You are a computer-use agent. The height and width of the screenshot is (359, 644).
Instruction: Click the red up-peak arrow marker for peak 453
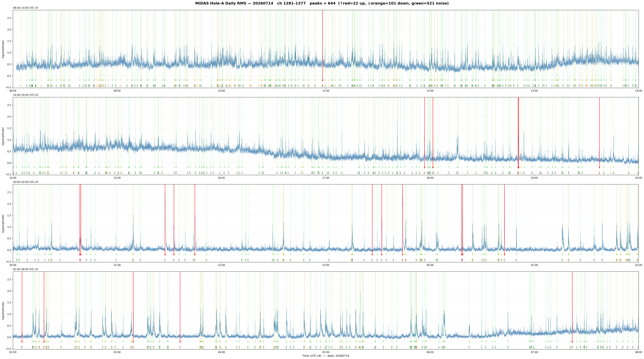tap(382, 254)
